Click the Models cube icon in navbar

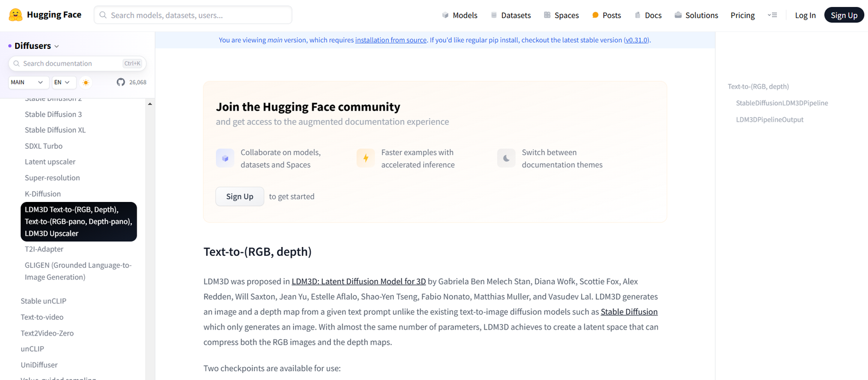[445, 15]
